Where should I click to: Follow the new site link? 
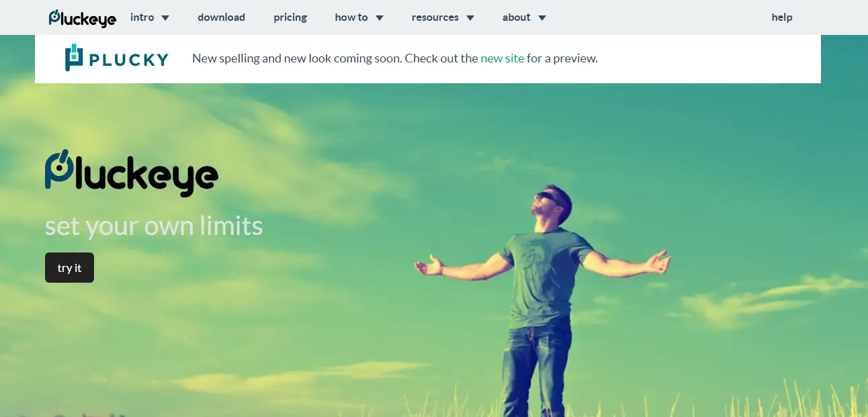point(503,58)
